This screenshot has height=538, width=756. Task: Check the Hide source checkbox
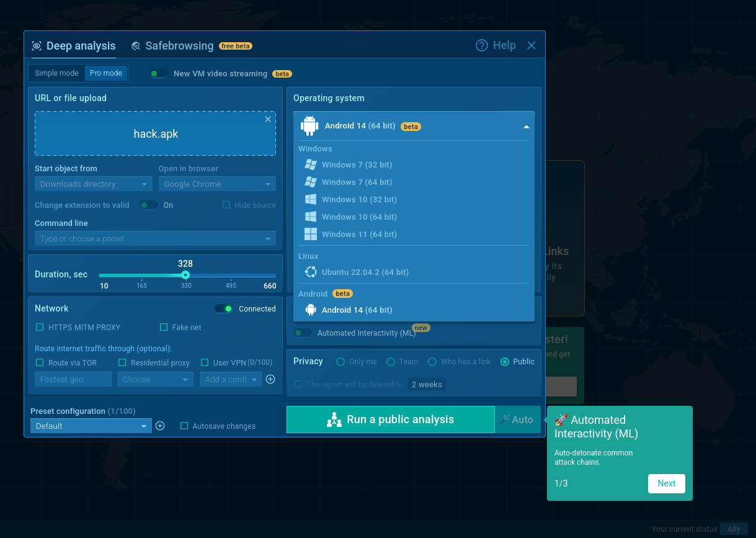[x=226, y=205]
